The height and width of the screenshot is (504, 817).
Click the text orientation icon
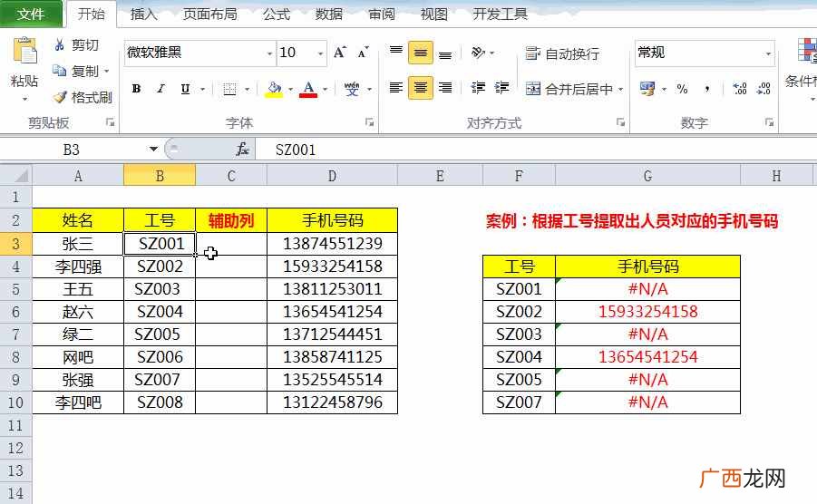pos(478,53)
